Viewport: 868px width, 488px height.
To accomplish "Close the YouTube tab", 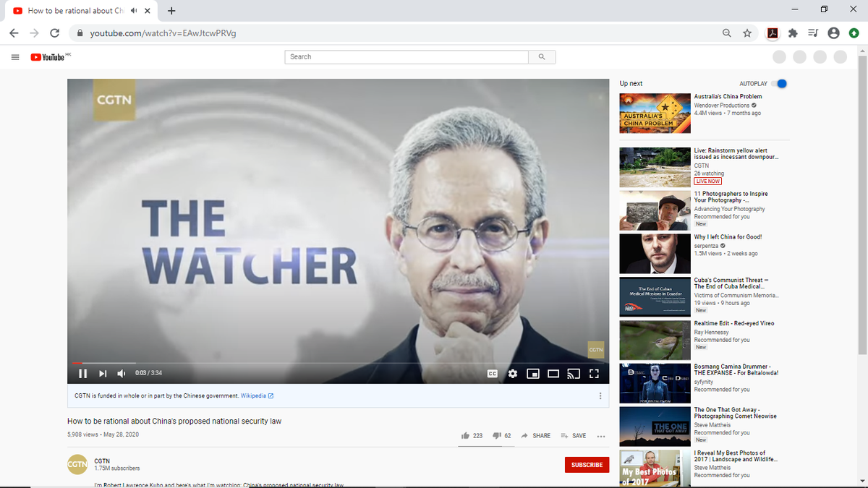I will click(147, 11).
